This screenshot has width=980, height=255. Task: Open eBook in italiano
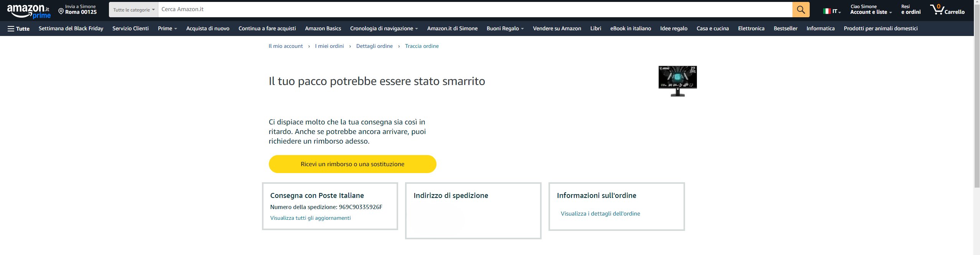pyautogui.click(x=631, y=28)
